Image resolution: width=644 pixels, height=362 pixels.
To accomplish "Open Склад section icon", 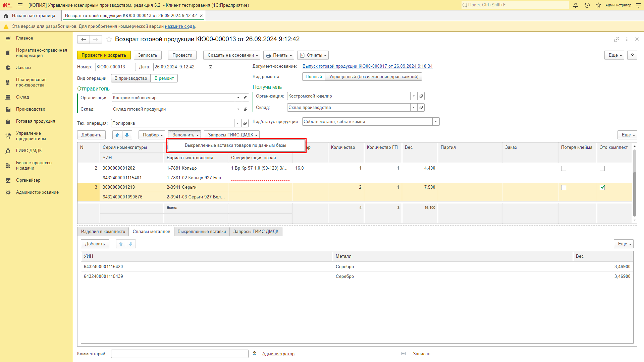I will pyautogui.click(x=8, y=97).
